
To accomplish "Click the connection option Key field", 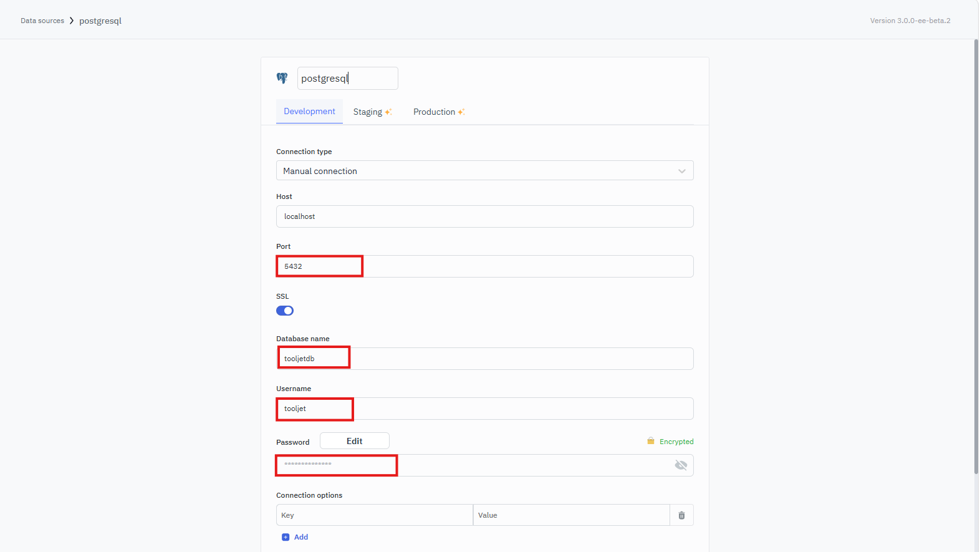I will [x=375, y=515].
